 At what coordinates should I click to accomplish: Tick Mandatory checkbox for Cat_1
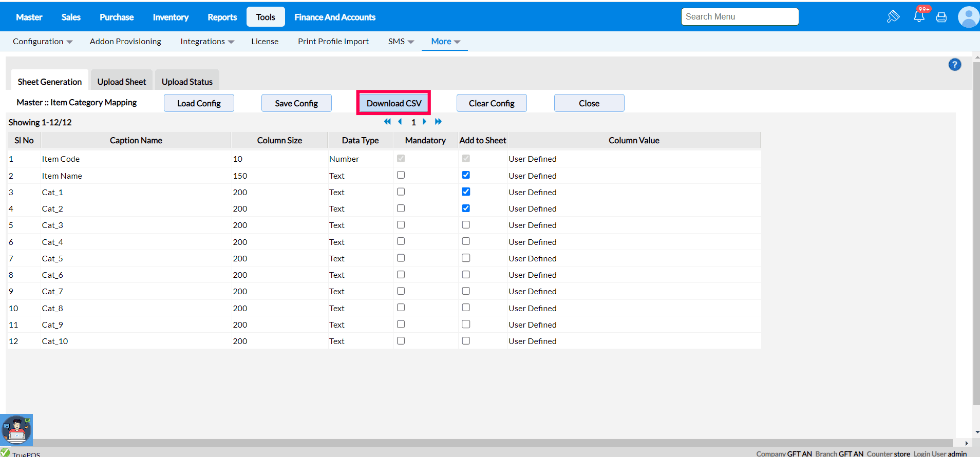click(401, 192)
